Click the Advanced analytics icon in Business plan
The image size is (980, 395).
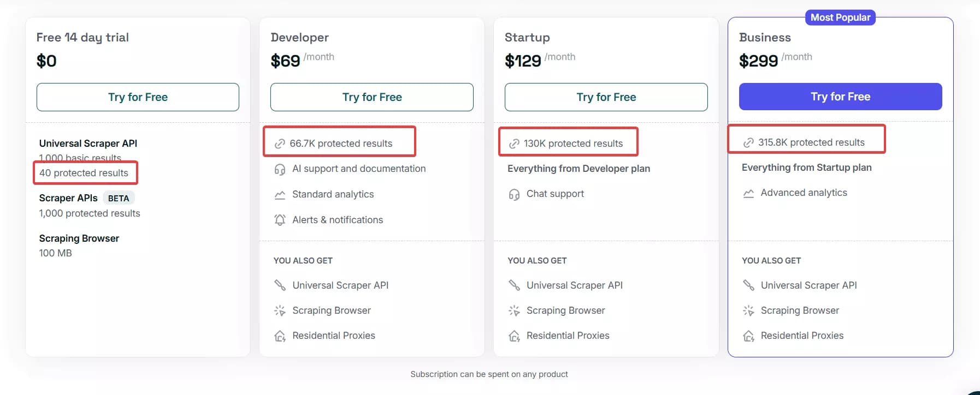tap(748, 193)
